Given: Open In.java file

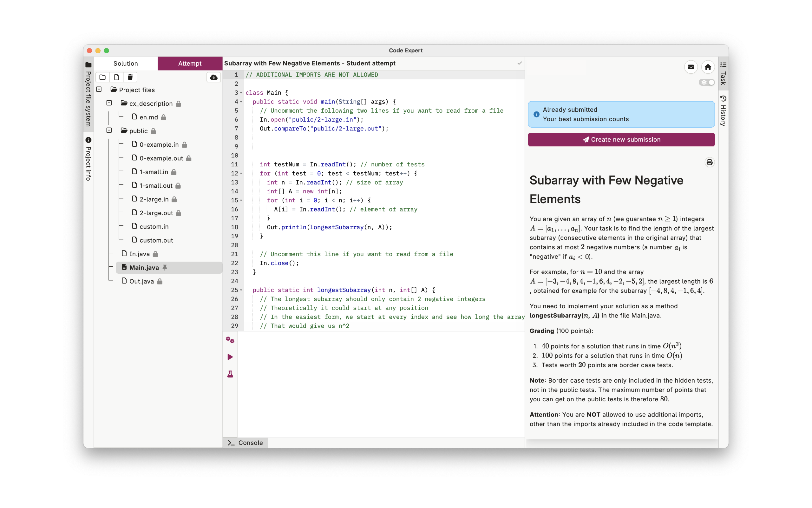Looking at the screenshot, I should click(139, 254).
